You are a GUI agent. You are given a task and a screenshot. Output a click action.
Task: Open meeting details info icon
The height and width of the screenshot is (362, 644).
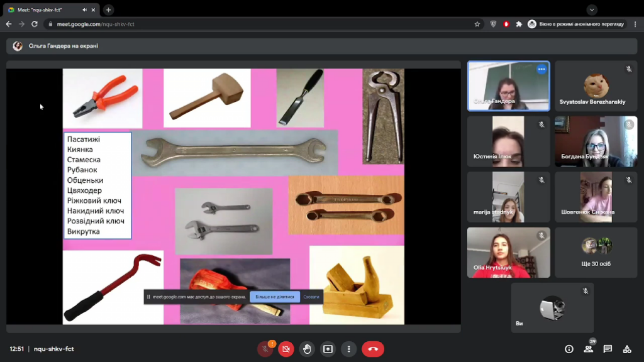[569, 349]
